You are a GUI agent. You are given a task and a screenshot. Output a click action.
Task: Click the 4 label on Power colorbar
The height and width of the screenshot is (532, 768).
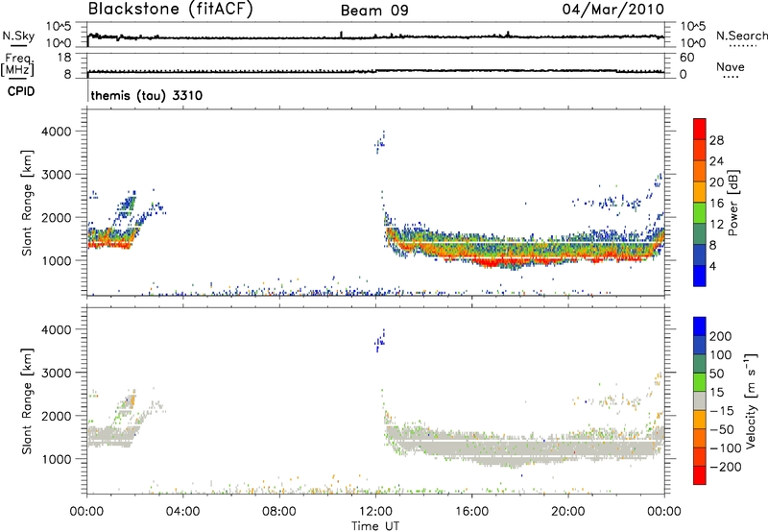tap(712, 266)
